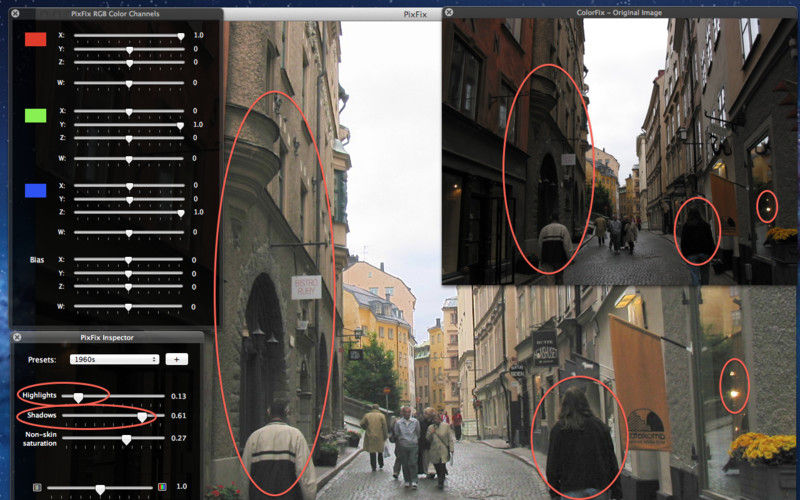Adjust the green channel Y slider
The width and height of the screenshot is (800, 500).
click(129, 124)
